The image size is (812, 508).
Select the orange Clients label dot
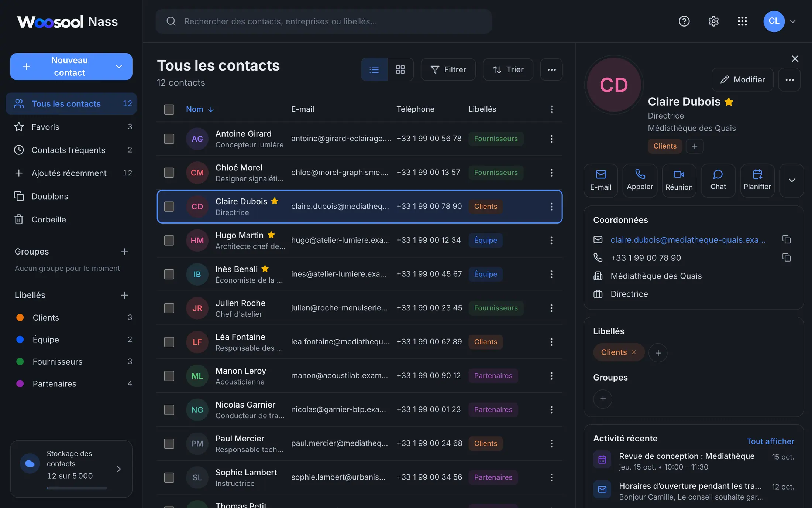coord(20,318)
